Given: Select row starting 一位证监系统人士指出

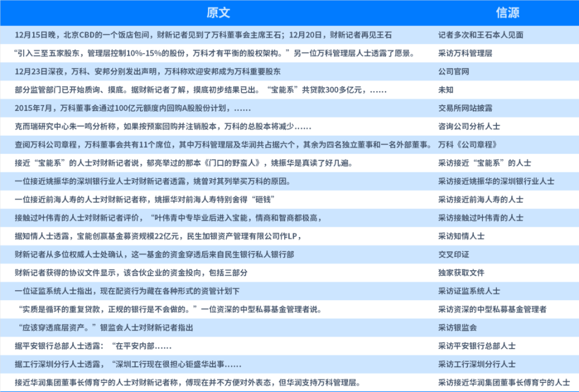Looking at the screenshot, I should point(289,291).
